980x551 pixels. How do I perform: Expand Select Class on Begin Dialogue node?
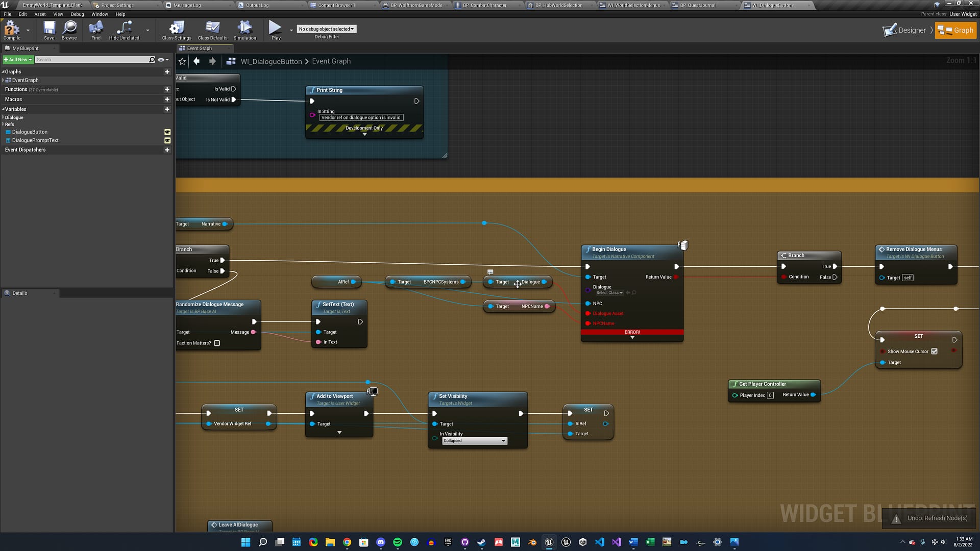tap(610, 292)
